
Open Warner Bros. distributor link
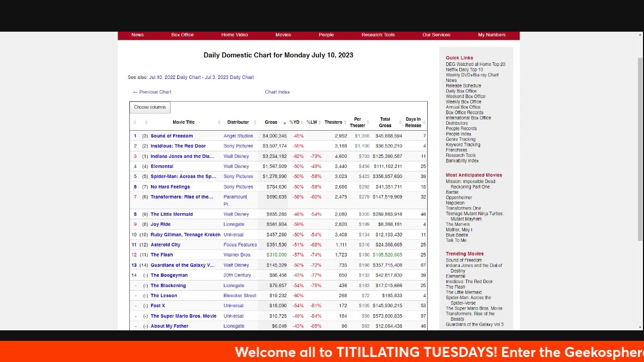(x=237, y=255)
